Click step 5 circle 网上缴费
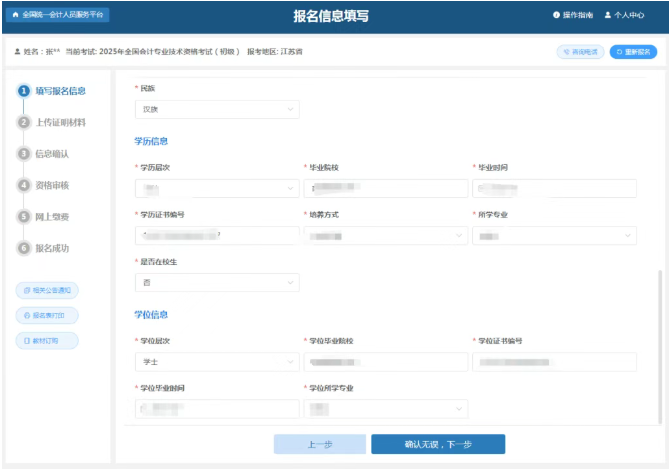Viewport: 669px width, 472px height. pyautogui.click(x=24, y=216)
